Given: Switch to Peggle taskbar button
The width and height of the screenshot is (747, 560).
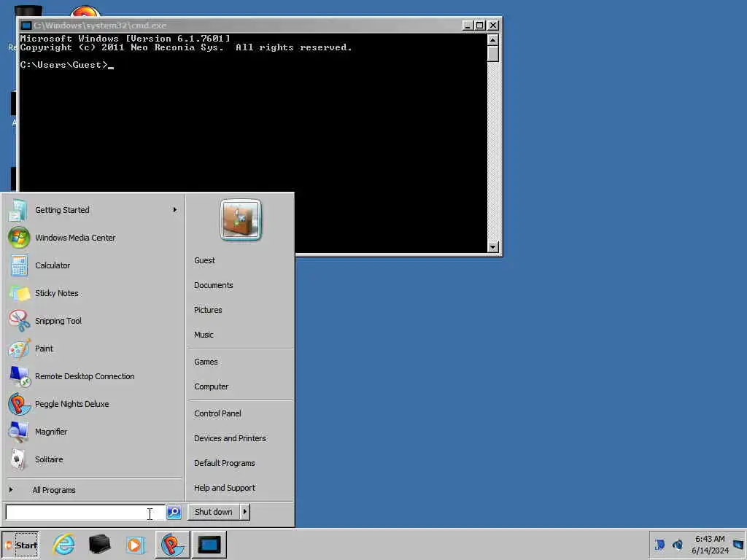Looking at the screenshot, I should tap(172, 544).
